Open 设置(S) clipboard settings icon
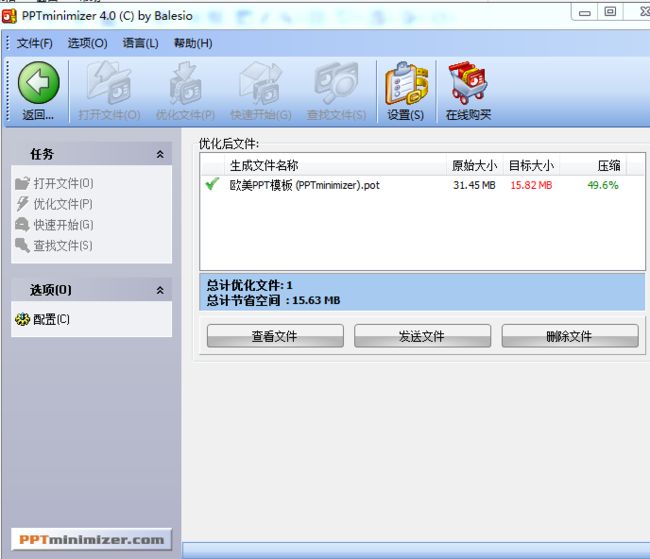Screen dimensions: 650x559 point(406,83)
